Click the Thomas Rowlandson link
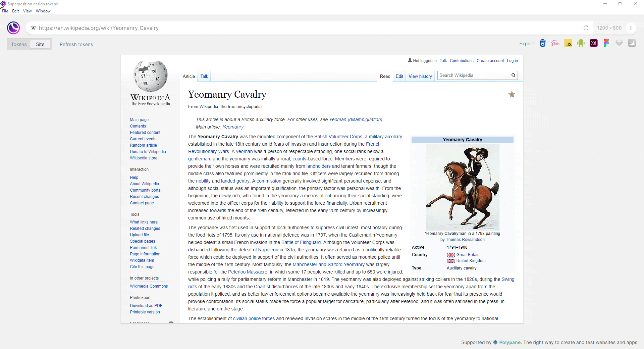Viewport: 644px width, 349px height. pyautogui.click(x=465, y=240)
